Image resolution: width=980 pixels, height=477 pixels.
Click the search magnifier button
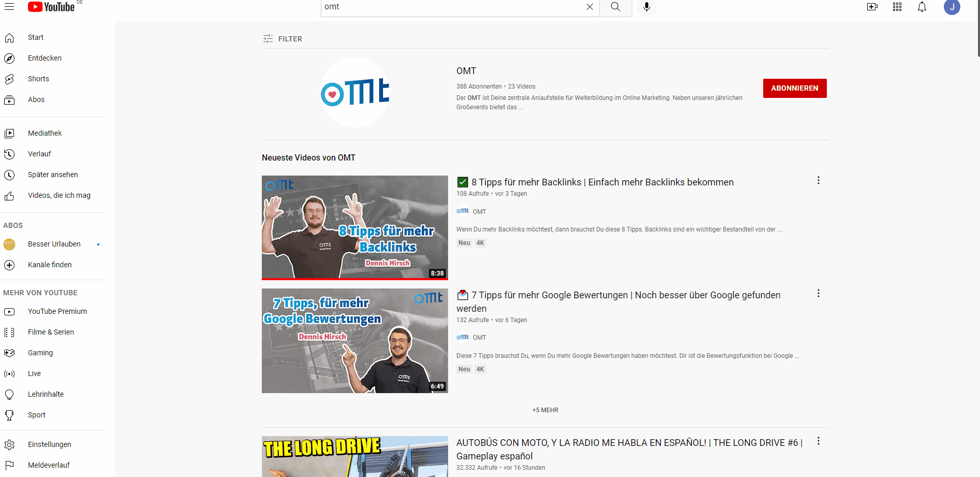coord(615,7)
